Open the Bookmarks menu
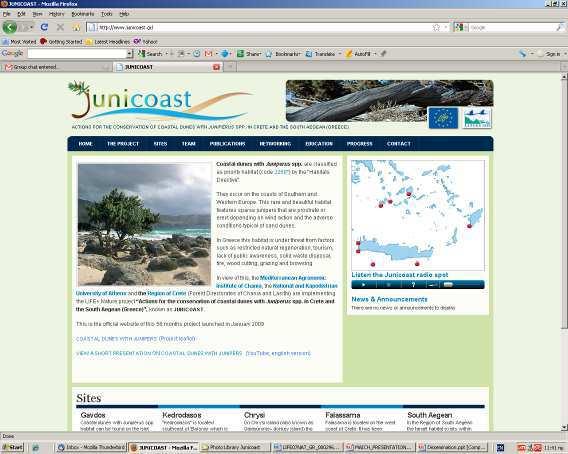Viewport: 568px width, 454px height. pyautogui.click(x=83, y=14)
